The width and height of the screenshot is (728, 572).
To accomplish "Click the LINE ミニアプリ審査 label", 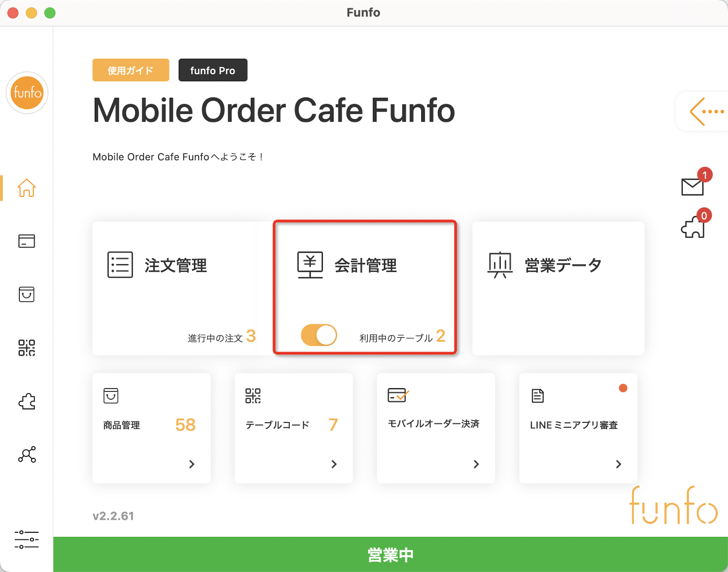I will click(574, 425).
